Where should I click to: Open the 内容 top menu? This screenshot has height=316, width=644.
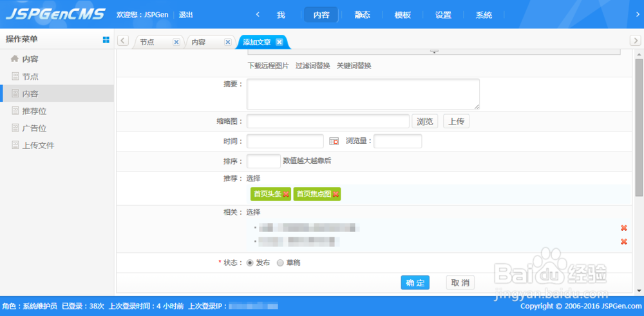point(321,15)
